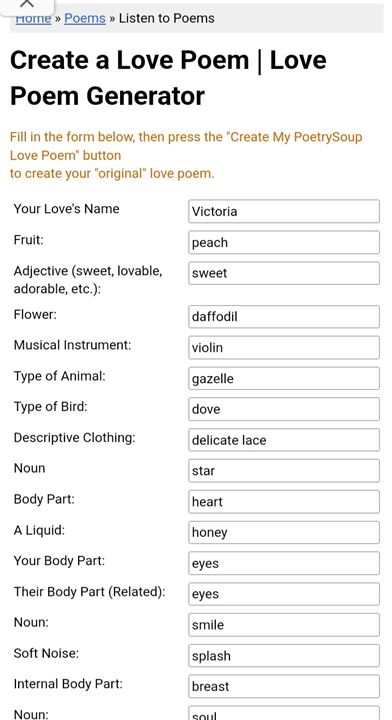392x720 pixels.
Task: Focus the Noun field containing star
Action: pos(284,471)
